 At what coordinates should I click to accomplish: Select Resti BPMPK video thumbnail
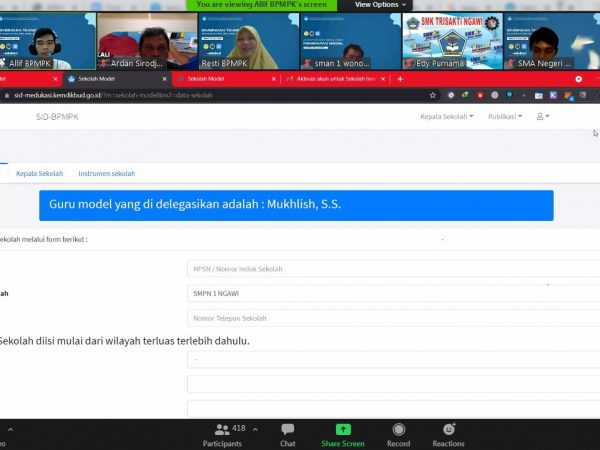coord(249,41)
